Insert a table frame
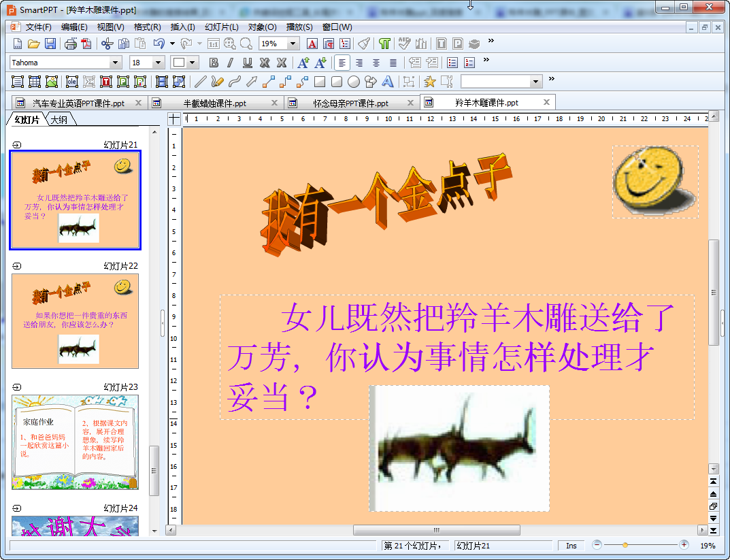Image resolution: width=730 pixels, height=560 pixels. tap(35, 82)
